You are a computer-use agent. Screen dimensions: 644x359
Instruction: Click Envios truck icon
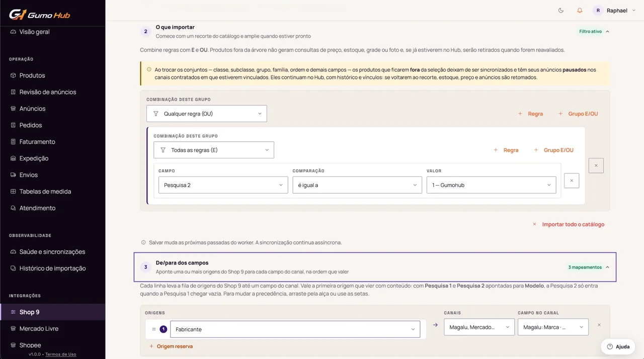(x=13, y=175)
